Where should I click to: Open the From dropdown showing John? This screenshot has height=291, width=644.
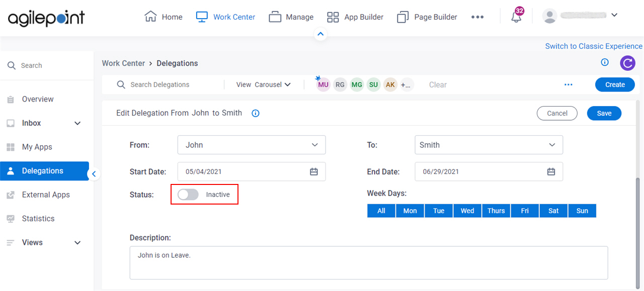click(252, 145)
